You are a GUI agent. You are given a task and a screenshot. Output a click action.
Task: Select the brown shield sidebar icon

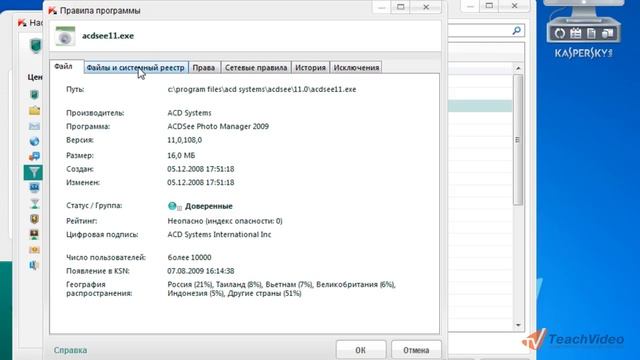click(34, 219)
